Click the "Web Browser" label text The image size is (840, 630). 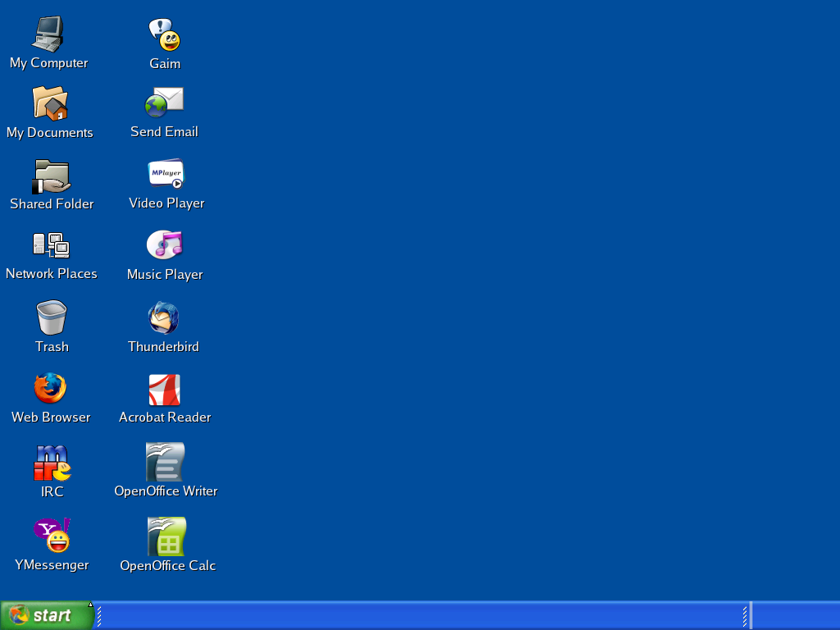51,418
